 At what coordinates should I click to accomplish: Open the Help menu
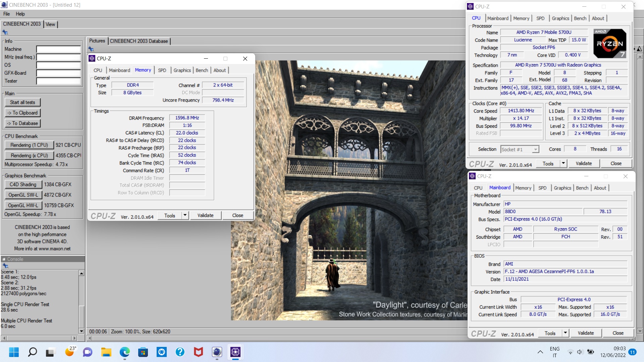[20, 14]
